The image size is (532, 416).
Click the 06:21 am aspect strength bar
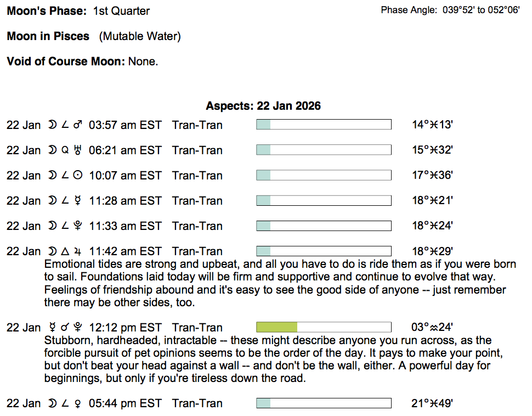[x=324, y=150]
